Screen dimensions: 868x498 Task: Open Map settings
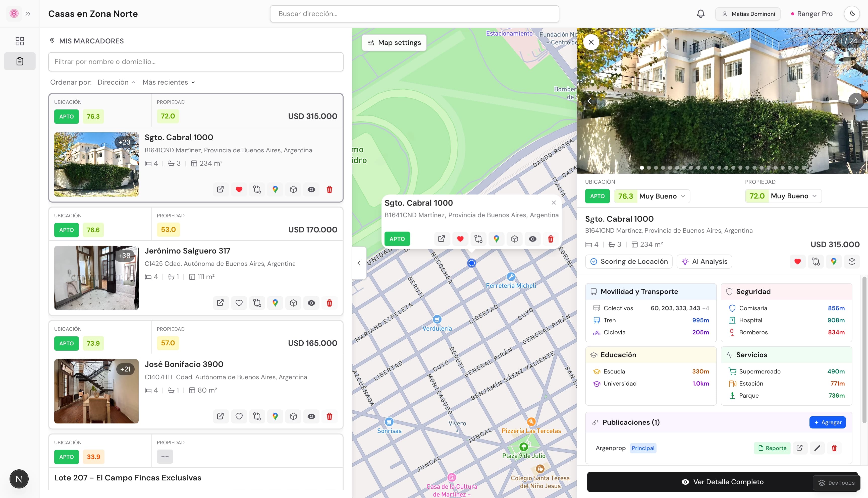pos(394,42)
